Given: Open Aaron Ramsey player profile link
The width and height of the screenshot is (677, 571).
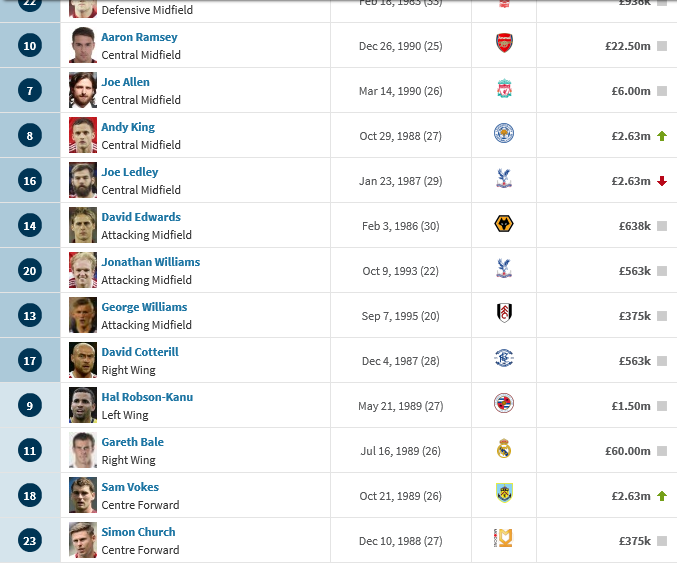Looking at the screenshot, I should click(139, 37).
